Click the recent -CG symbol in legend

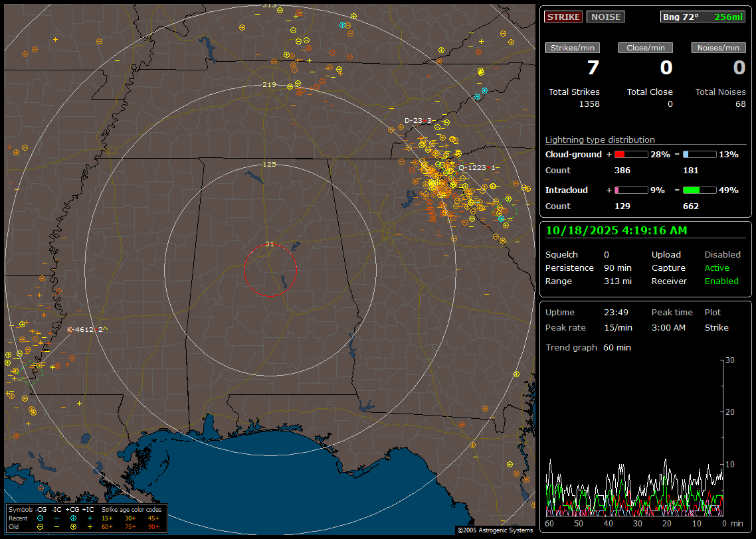click(41, 518)
